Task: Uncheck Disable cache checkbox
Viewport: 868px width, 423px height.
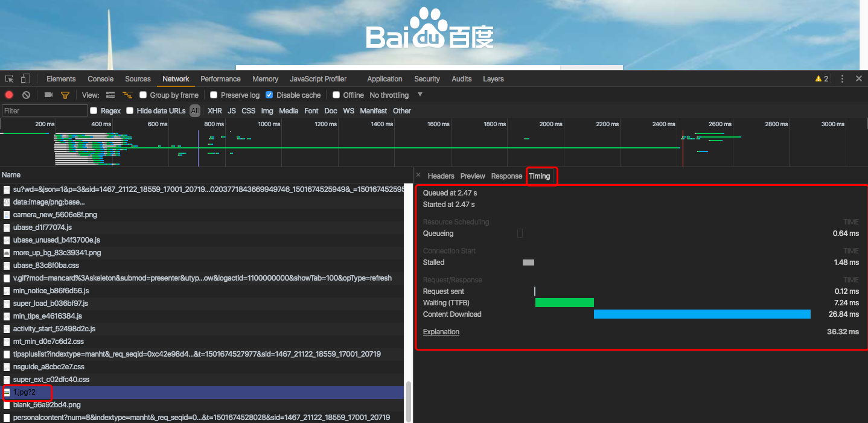Action: (x=269, y=95)
